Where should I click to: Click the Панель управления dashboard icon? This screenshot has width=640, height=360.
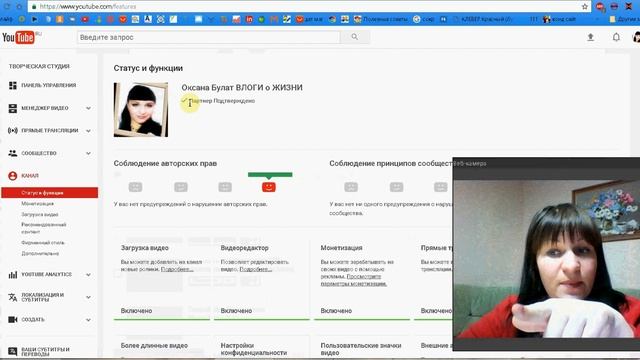(x=13, y=85)
